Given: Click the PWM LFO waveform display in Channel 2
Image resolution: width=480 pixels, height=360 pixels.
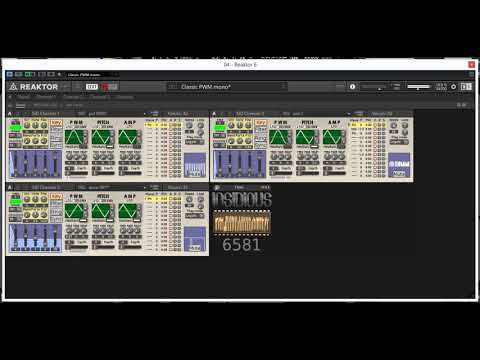Looking at the screenshot, I should click(x=278, y=137).
